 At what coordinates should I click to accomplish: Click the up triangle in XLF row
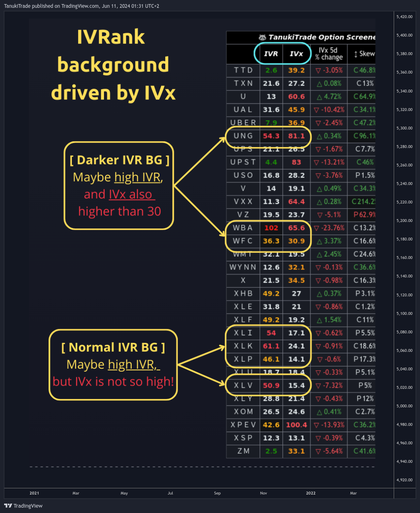[x=319, y=320]
